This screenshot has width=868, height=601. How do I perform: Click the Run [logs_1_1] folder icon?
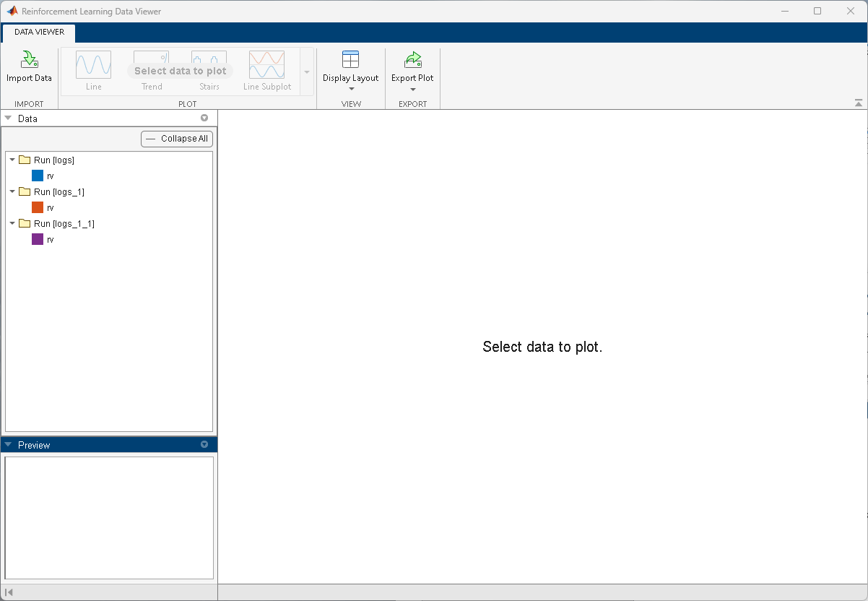(x=25, y=223)
